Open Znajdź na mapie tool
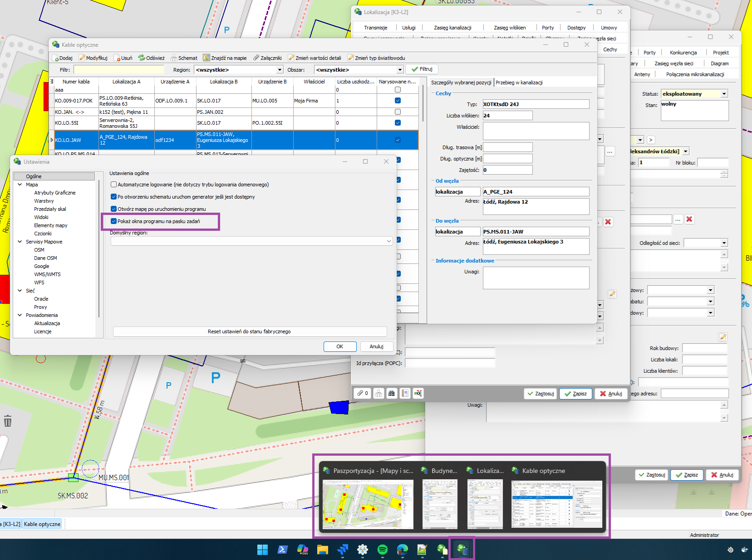The image size is (752, 560). pos(225,58)
